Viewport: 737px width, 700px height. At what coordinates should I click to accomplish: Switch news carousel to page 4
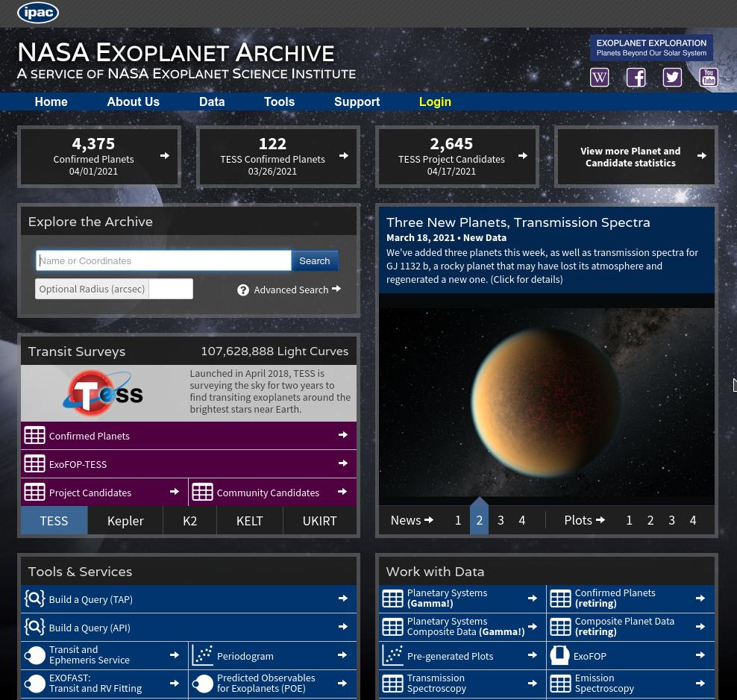pyautogui.click(x=521, y=519)
